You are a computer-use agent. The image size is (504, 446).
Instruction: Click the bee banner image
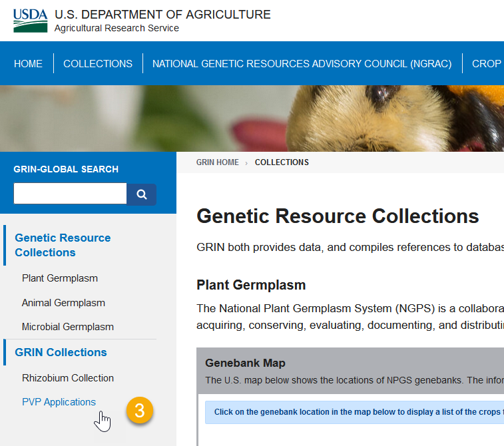click(x=252, y=118)
